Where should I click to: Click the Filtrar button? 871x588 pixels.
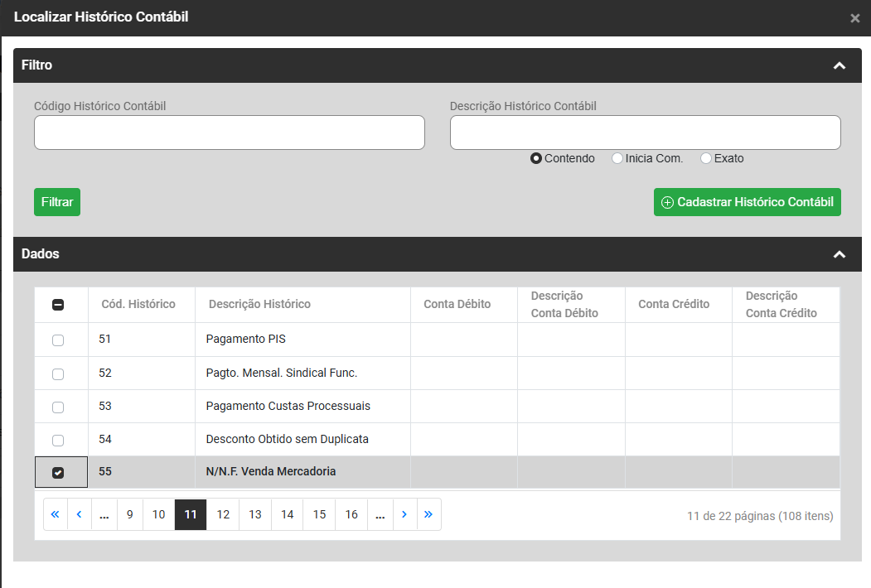coord(57,202)
